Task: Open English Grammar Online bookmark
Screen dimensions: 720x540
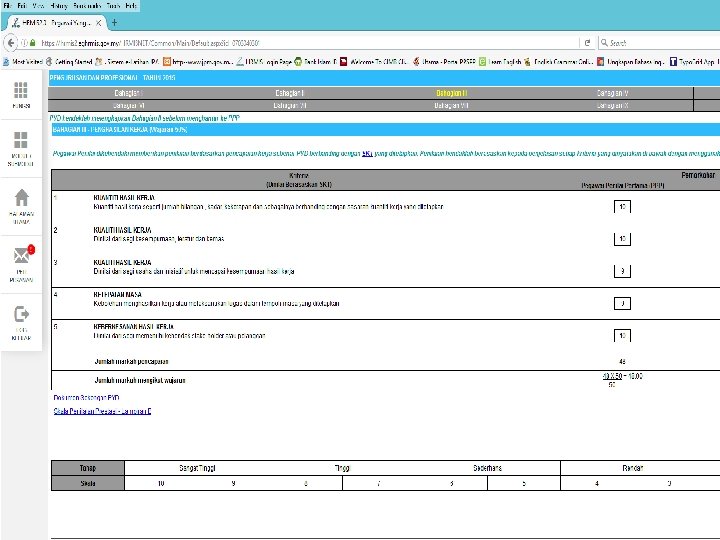Action: point(559,62)
